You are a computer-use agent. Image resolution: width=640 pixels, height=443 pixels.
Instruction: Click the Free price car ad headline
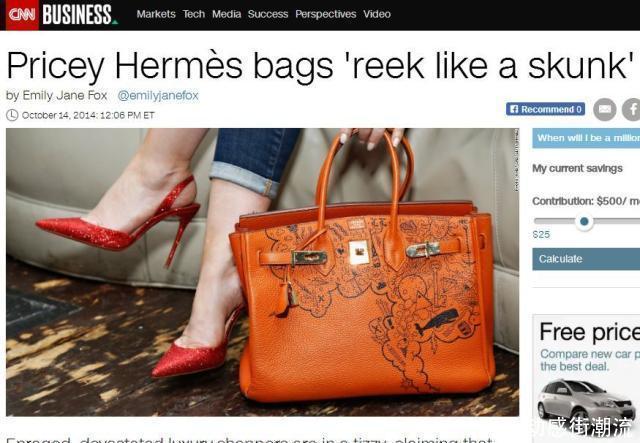[589, 331]
